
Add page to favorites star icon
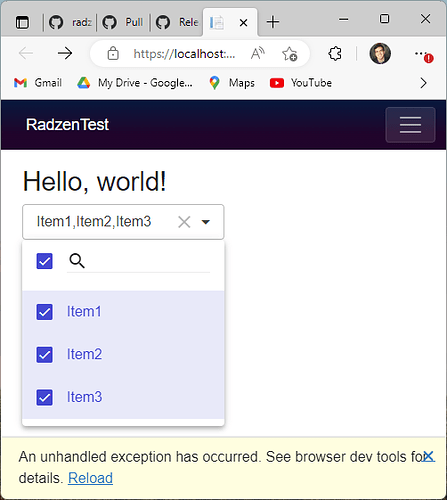289,54
